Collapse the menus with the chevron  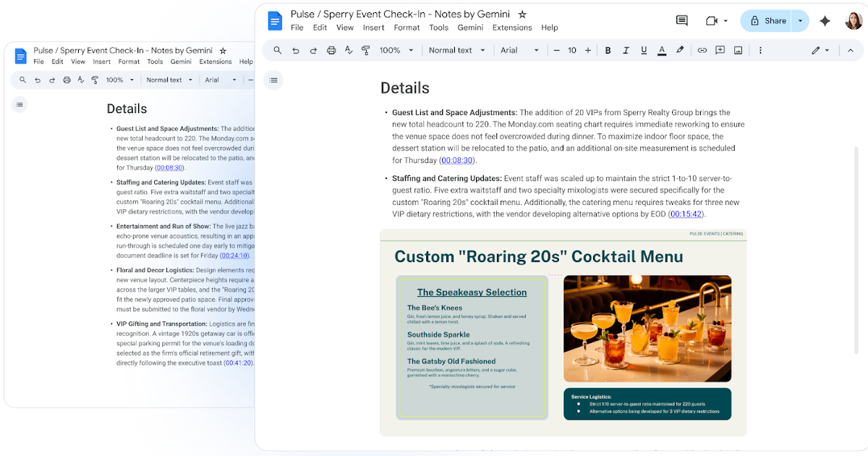[x=851, y=51]
